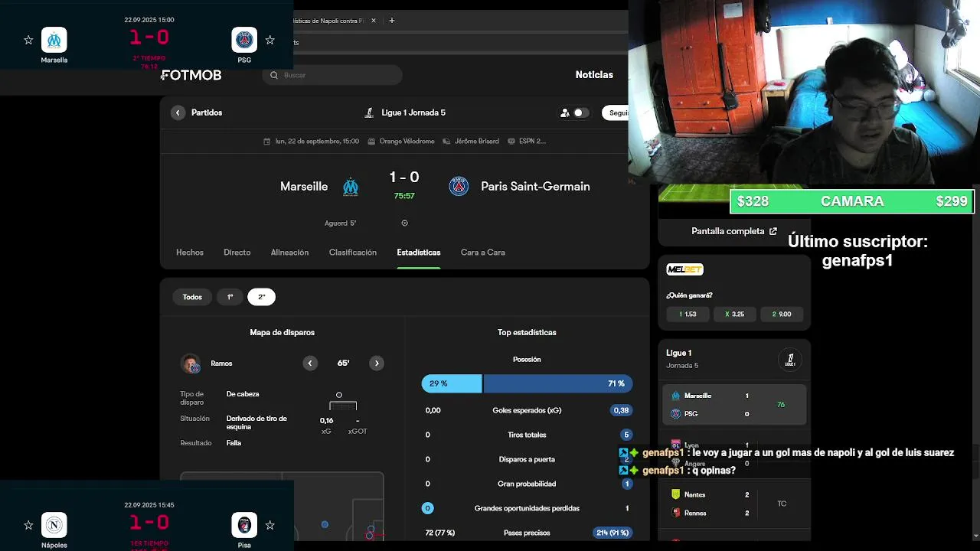Screen dimensions: 980x551
Task: Click the possession 29% light blue bar
Action: click(x=452, y=383)
